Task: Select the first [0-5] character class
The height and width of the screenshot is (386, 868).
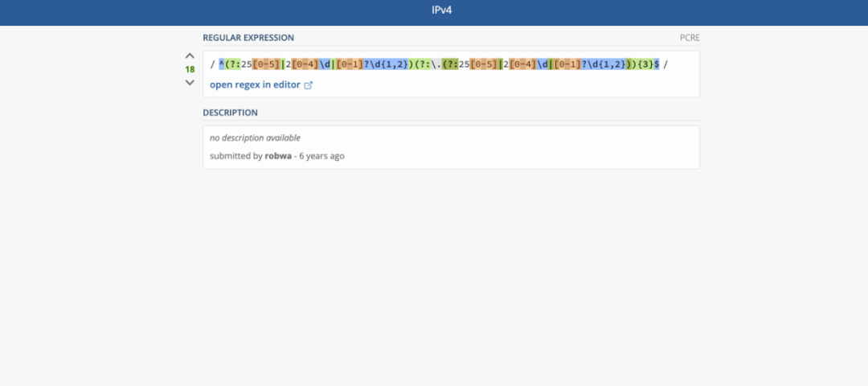Action: click(x=266, y=64)
